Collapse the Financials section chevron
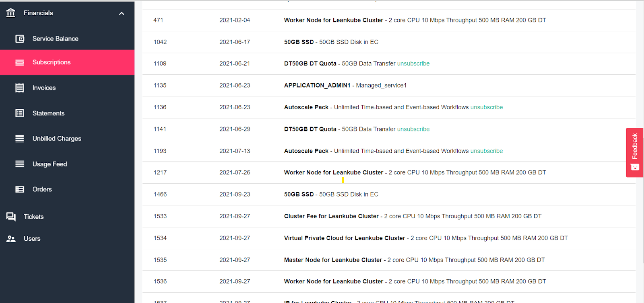This screenshot has height=303, width=644. click(x=122, y=13)
